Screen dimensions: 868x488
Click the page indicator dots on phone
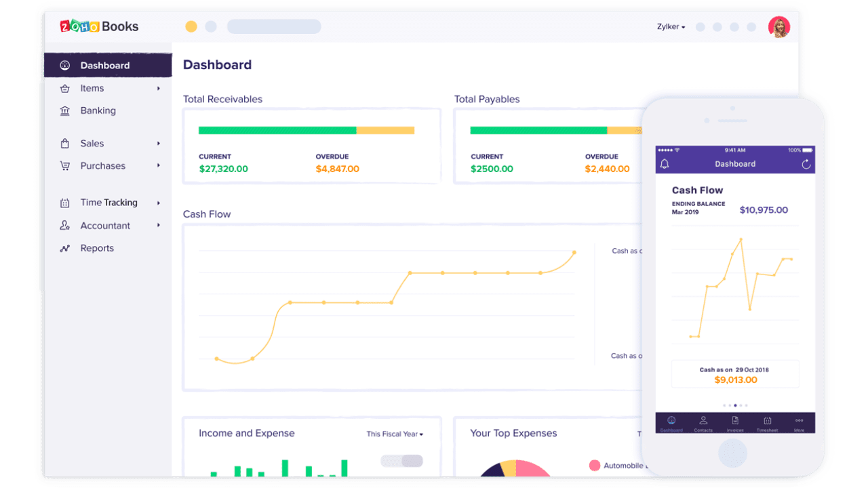[735, 405]
